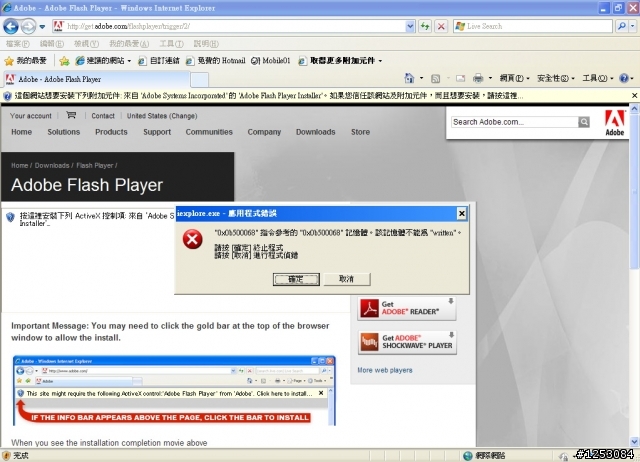Click the RSS feeds icon in command bar
The height and width of the screenshot is (462, 640).
[436, 78]
